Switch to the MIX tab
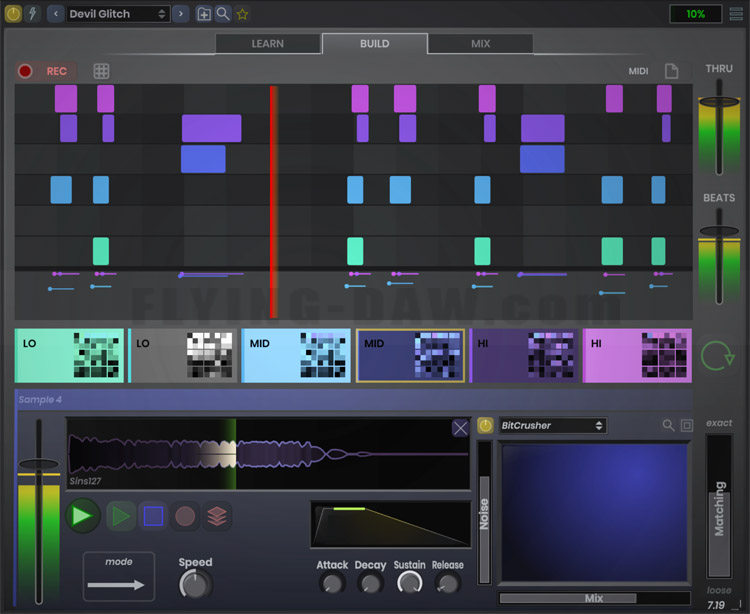 tap(480, 44)
